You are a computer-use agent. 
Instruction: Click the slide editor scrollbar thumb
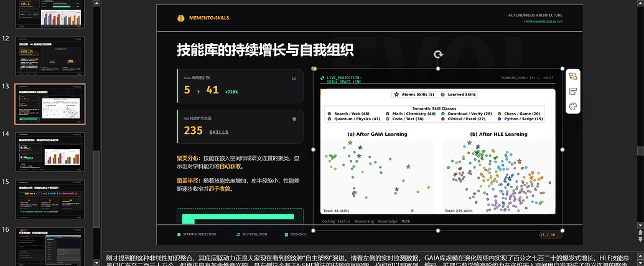coord(640,151)
